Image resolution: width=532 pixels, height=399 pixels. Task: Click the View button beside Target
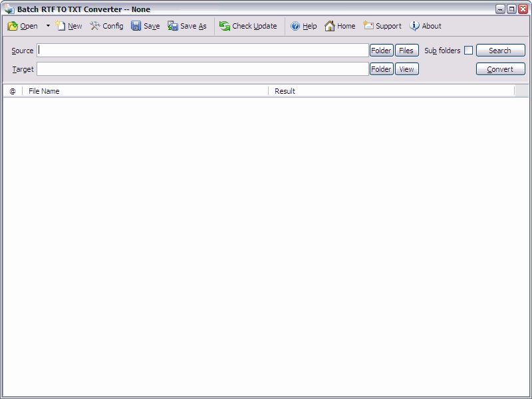pyautogui.click(x=406, y=68)
